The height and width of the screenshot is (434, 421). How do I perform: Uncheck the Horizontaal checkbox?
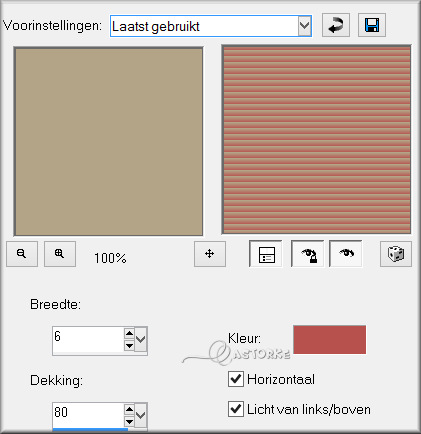pos(236,379)
